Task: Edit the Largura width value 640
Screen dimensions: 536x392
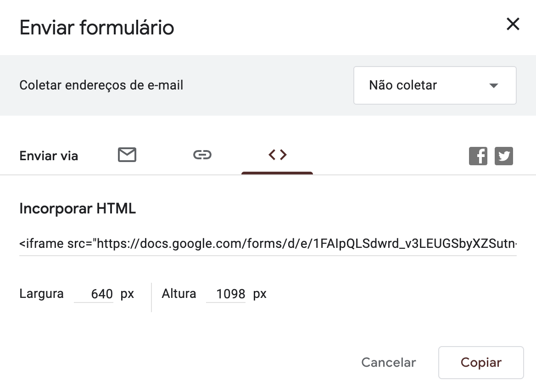Action: [94, 293]
